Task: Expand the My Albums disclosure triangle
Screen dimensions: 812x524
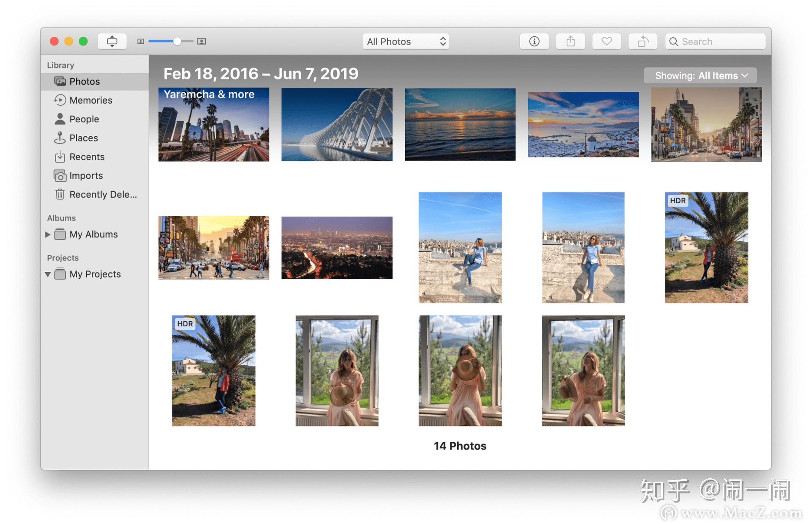Action: 48,234
